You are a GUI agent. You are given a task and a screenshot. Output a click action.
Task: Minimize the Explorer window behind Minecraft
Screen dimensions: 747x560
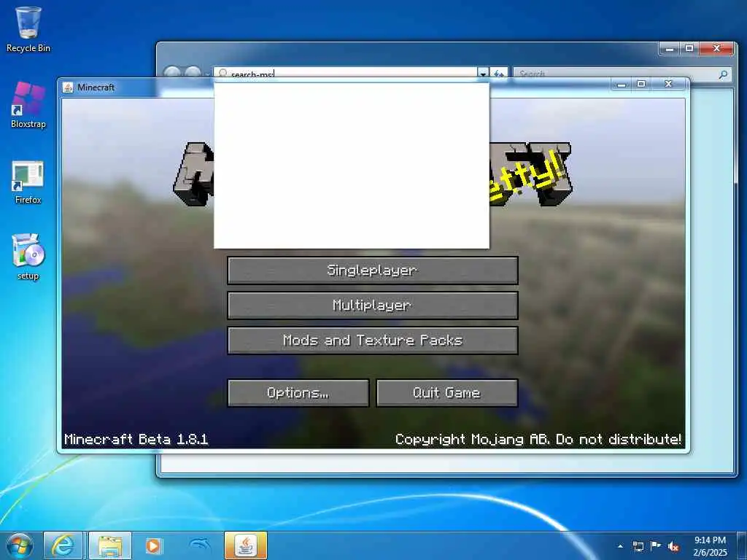click(x=670, y=49)
